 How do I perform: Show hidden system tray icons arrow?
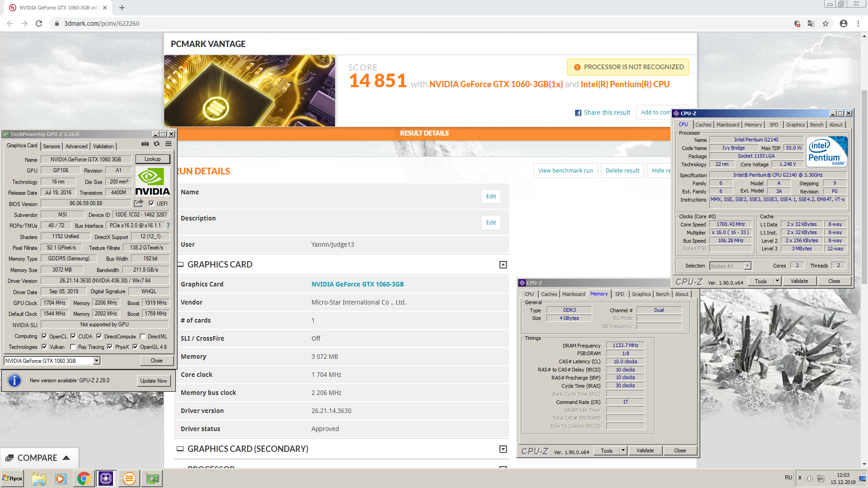pyautogui.click(x=800, y=478)
